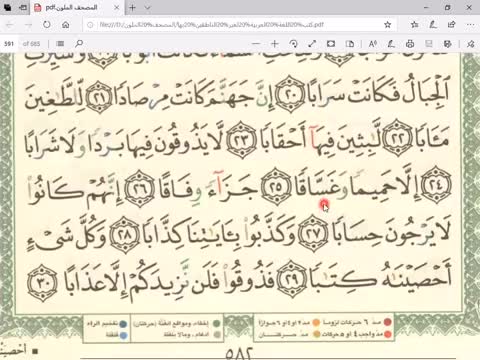Image resolution: width=480 pixels, height=360 pixels.
Task: Click the greyed Save icon
Action: (x=429, y=44)
